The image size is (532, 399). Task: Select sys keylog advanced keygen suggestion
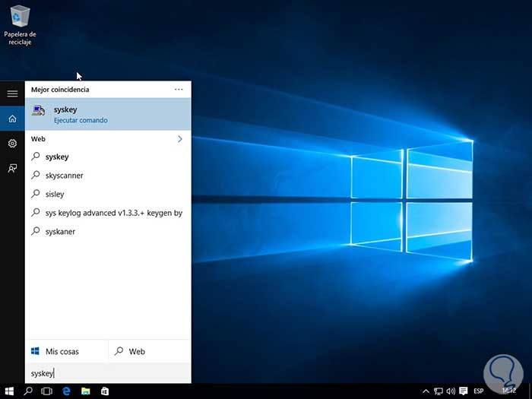coord(108,213)
